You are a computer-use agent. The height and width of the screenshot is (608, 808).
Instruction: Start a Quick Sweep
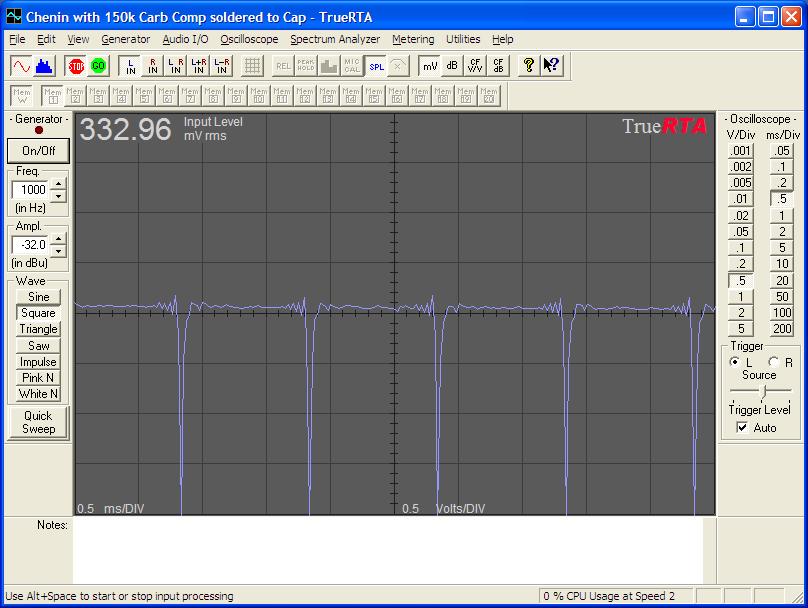[x=38, y=423]
